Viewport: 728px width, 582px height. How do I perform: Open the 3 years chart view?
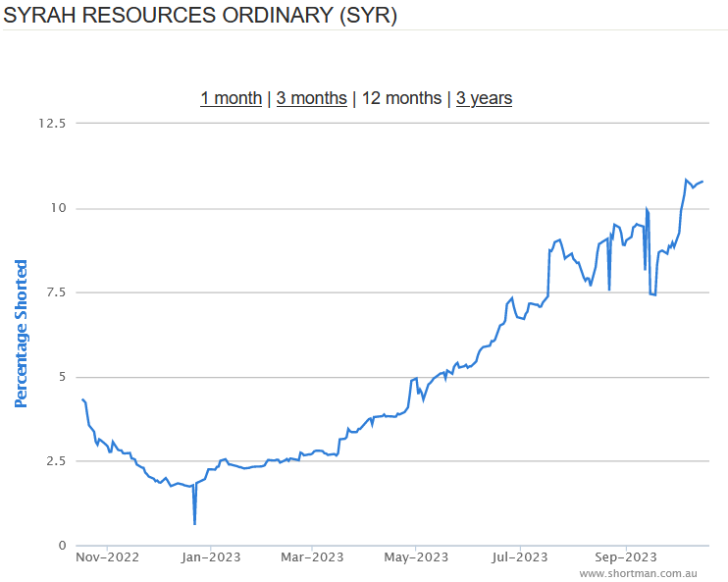click(484, 98)
